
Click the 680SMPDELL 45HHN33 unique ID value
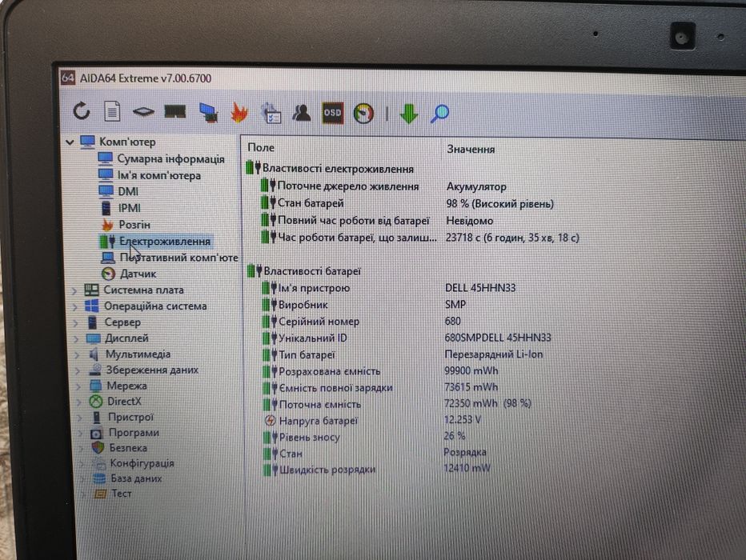[x=498, y=338]
